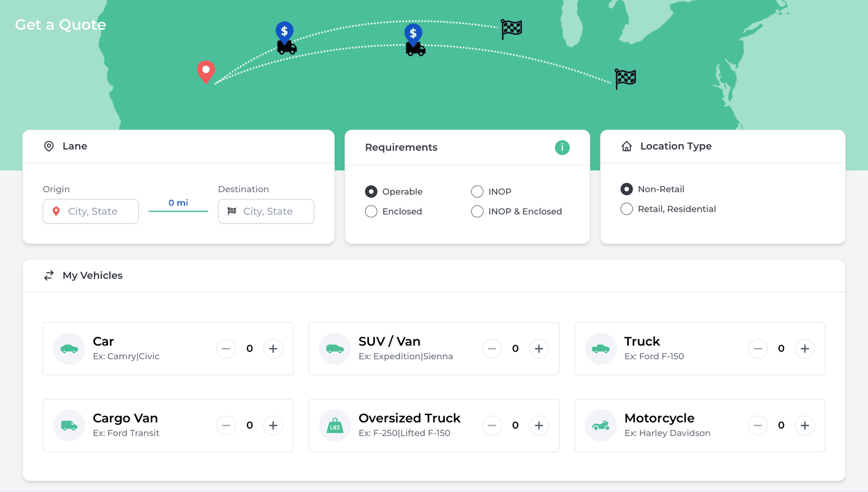Increase the Car count

pos(273,349)
